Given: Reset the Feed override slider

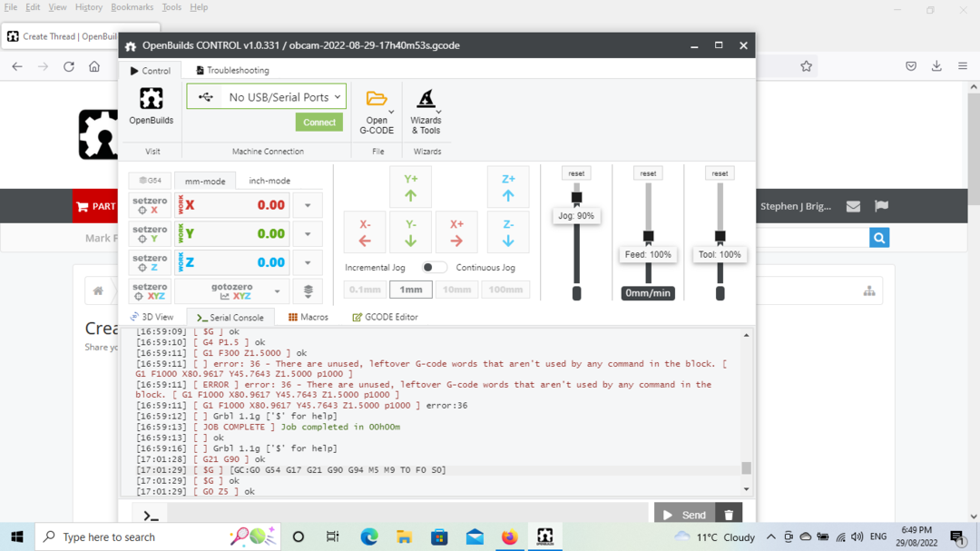Looking at the screenshot, I should pos(648,173).
